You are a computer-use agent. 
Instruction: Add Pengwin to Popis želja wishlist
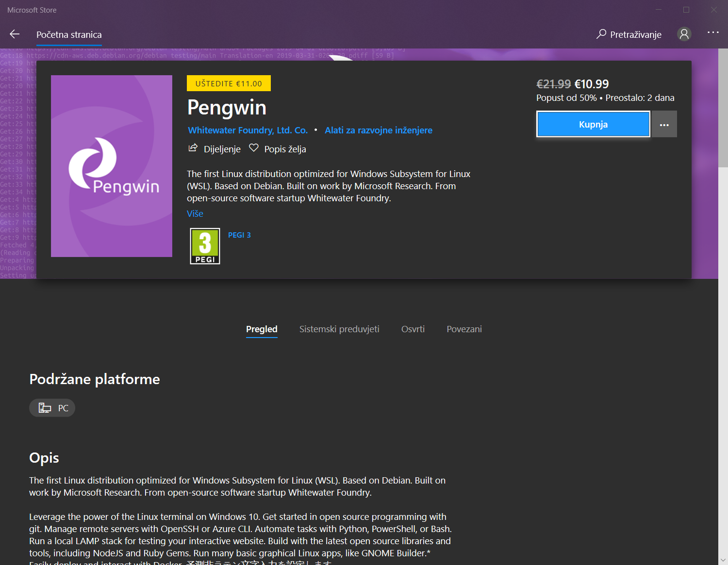coord(277,148)
